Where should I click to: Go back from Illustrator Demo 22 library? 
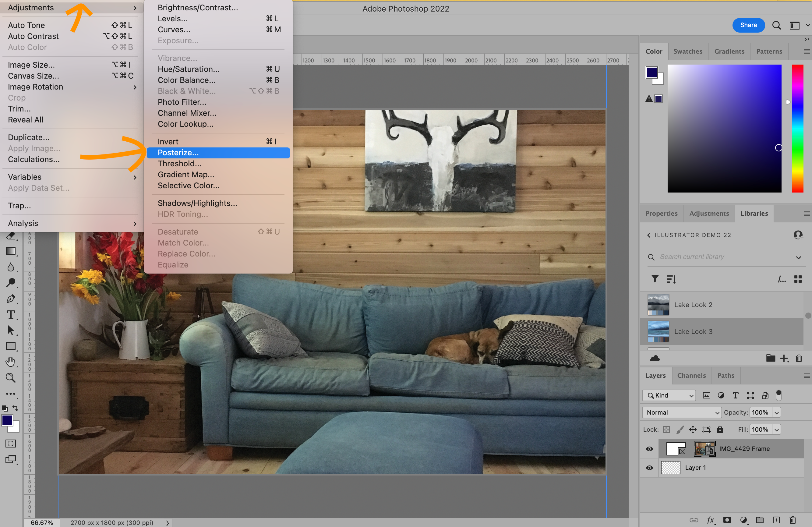(648, 235)
